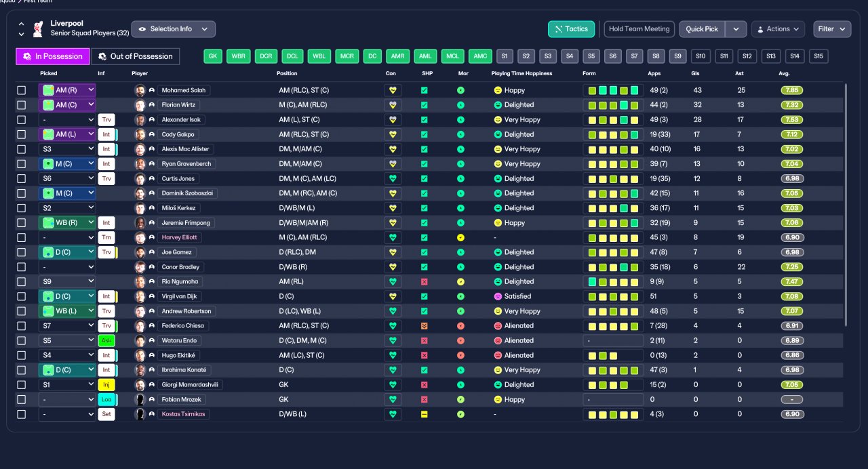Click the up chevron next to Liverpool

(x=21, y=24)
